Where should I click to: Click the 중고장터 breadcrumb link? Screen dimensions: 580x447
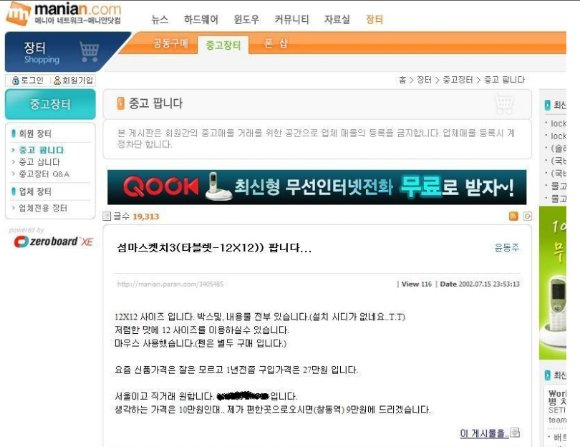(458, 80)
